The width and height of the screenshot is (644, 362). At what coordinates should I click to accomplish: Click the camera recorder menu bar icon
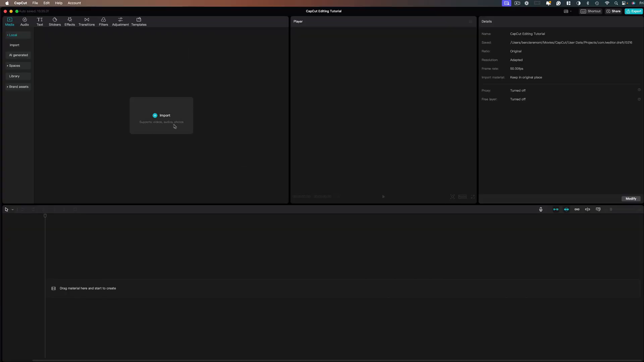pos(517,3)
